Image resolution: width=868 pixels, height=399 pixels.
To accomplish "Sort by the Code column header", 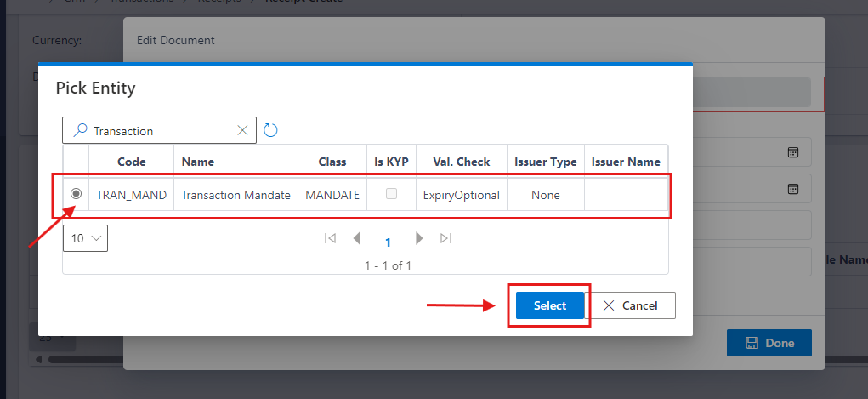I will pos(132,162).
